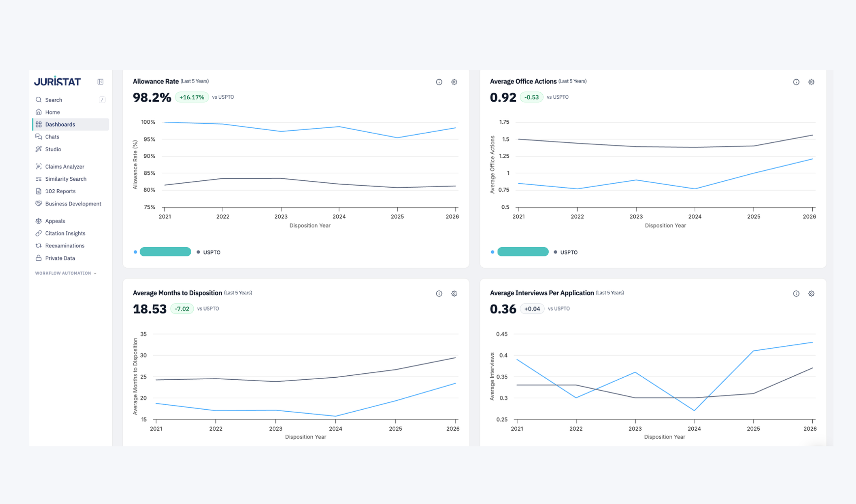Open info for Allowance Rate chart

[439, 82]
